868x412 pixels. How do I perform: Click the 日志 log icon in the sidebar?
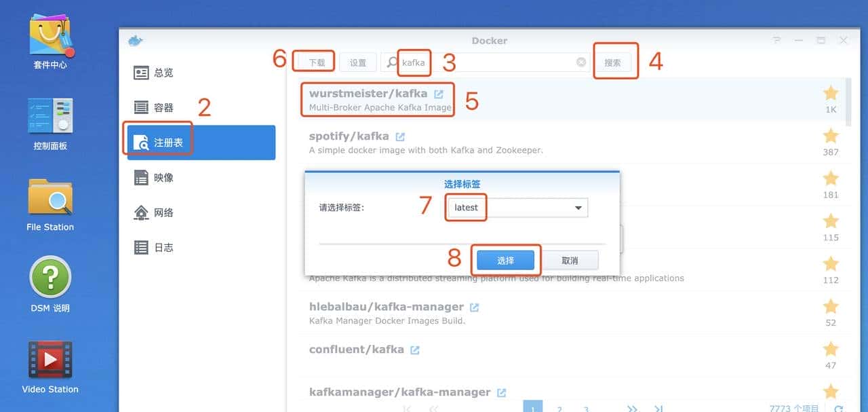pos(141,248)
